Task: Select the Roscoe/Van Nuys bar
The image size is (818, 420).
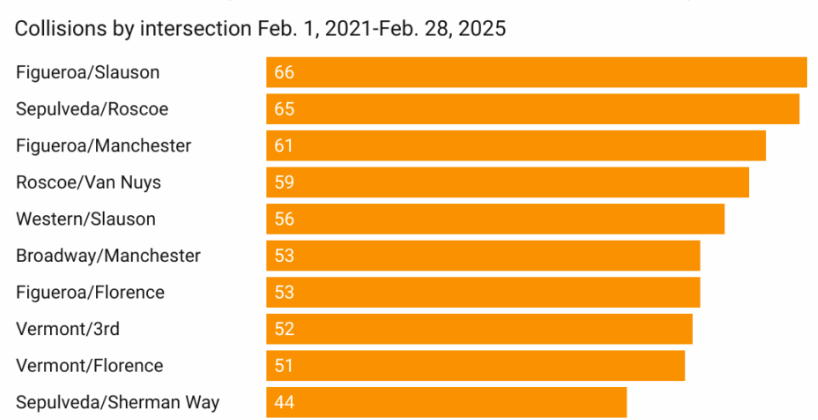Action: (x=507, y=182)
